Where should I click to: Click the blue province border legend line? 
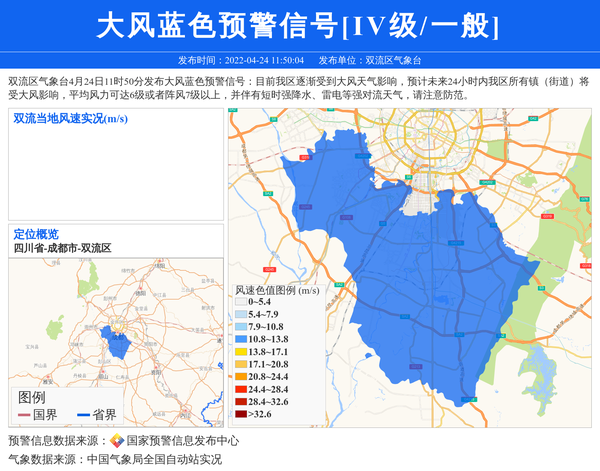tap(83, 415)
